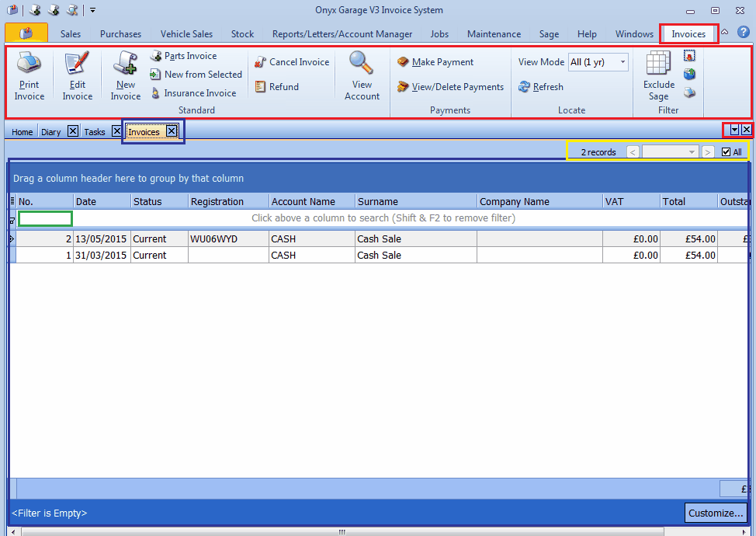Open the Sales ribbon tab
Viewport: 756px width, 536px height.
[x=71, y=33]
